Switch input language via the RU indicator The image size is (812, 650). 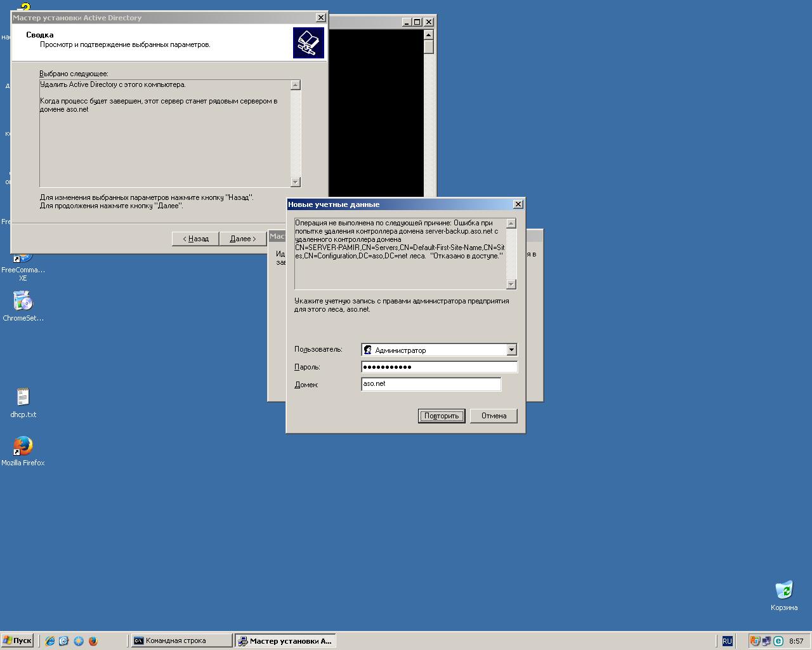pos(727,641)
